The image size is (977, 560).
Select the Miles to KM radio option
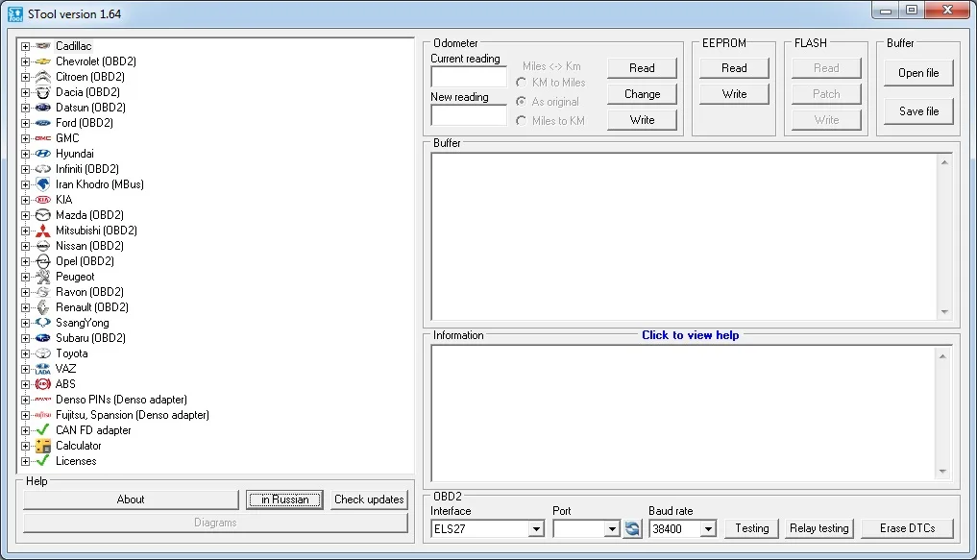pos(521,121)
